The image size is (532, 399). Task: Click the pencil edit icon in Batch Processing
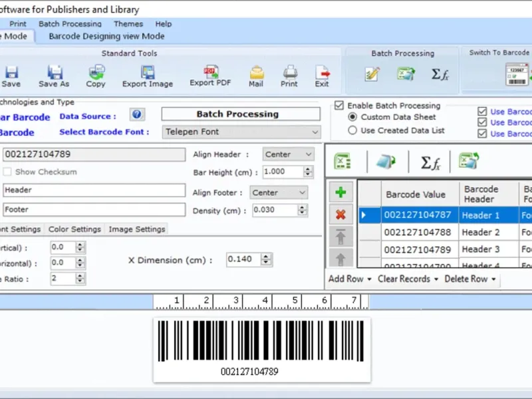[x=372, y=74]
